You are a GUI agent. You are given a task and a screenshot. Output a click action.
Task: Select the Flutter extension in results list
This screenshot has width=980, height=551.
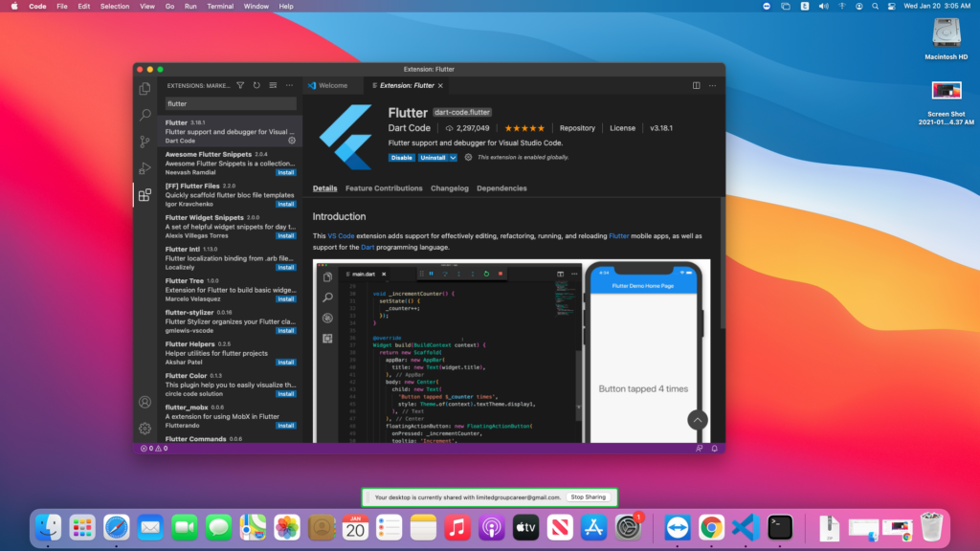click(x=230, y=131)
